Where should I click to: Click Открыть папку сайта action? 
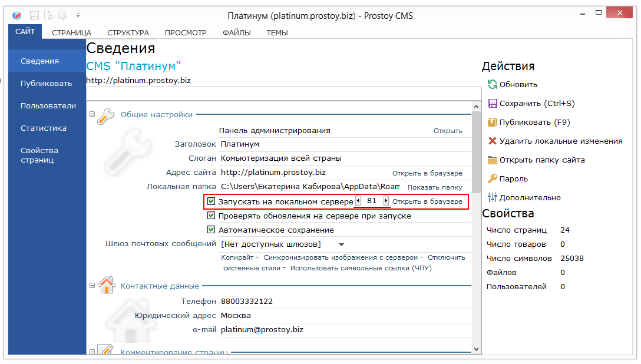tap(541, 160)
